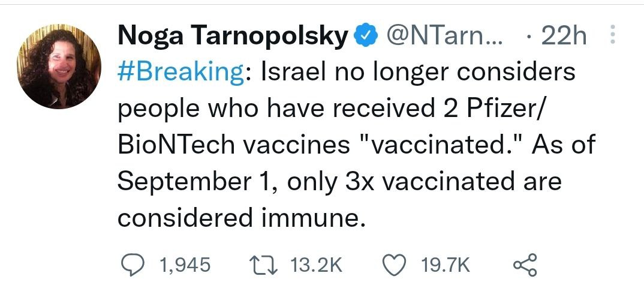Click the 1,945 replies count

pos(185,265)
